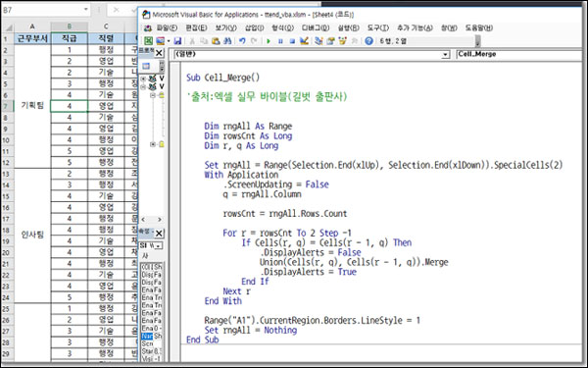The image size is (588, 368).
Task: Select the highlighted Name property row
Action: coord(152,336)
